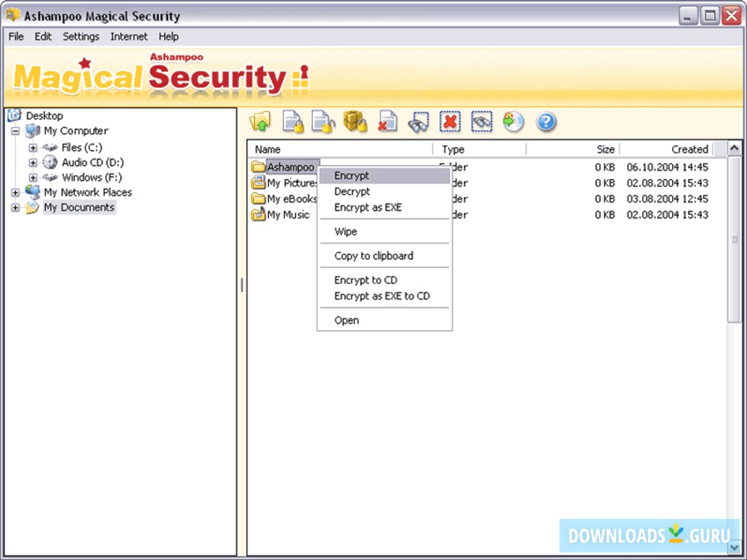
Task: Choose Decrypt from the context menu
Action: [x=385, y=191]
